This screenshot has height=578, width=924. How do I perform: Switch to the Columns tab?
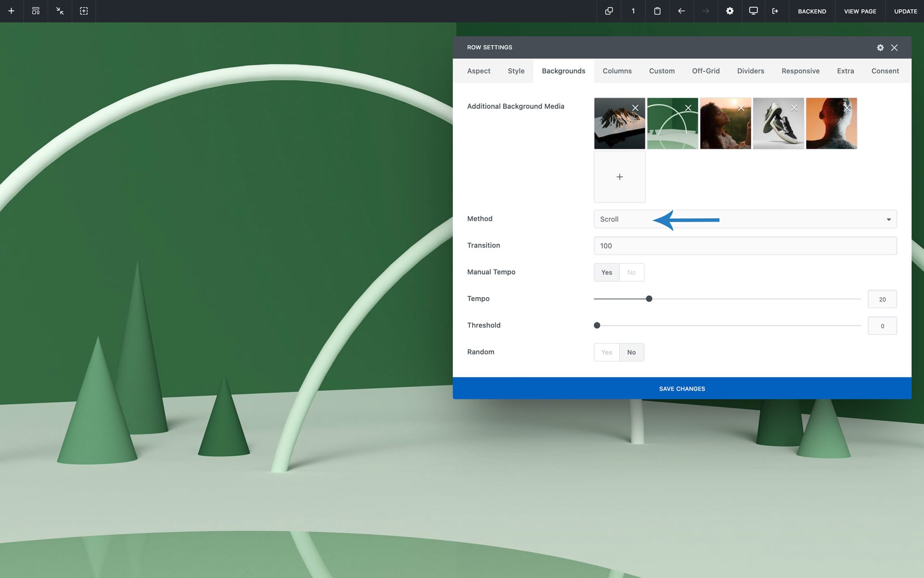point(617,71)
